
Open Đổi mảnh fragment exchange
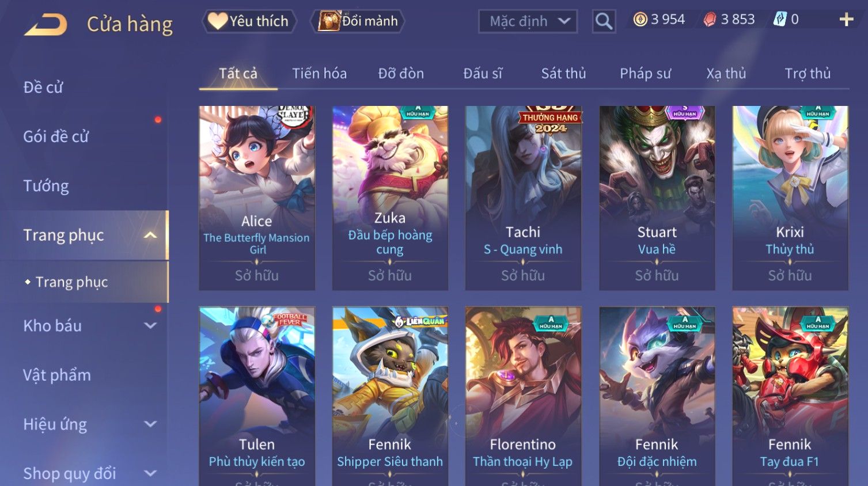(358, 21)
